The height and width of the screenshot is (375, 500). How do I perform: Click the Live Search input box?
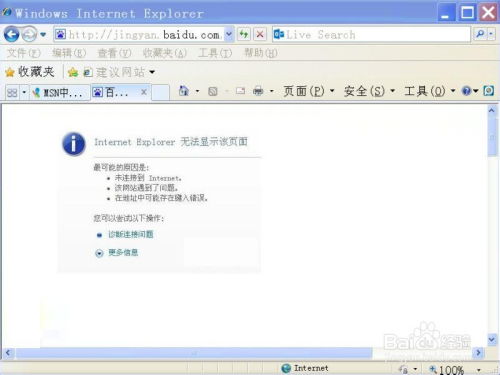click(378, 34)
